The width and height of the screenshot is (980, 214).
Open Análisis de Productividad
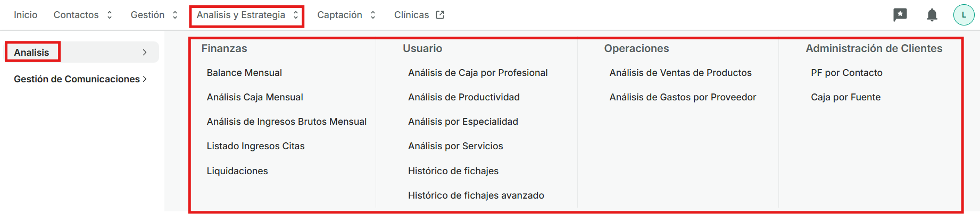tap(463, 97)
